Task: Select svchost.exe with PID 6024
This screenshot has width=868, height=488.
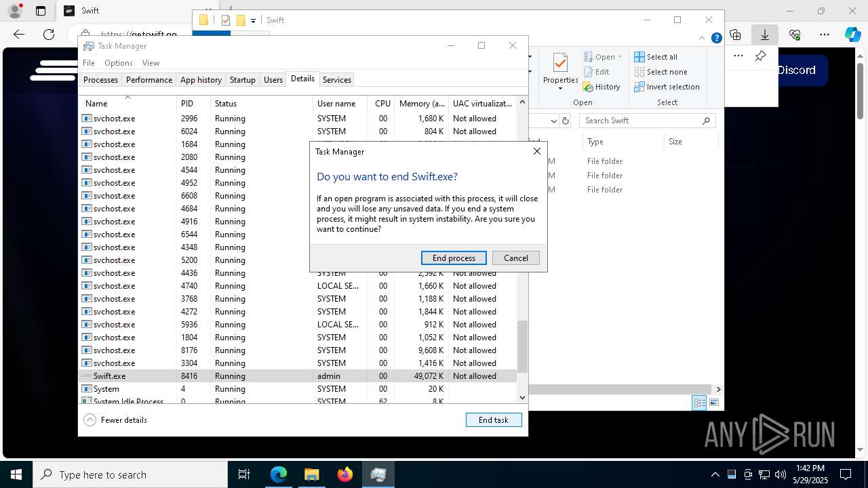Action: point(298,131)
